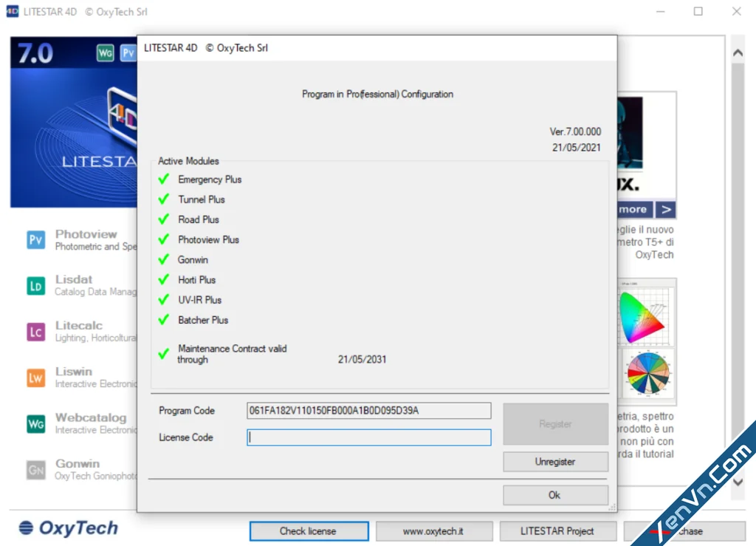Click the LITESTAR 7.0 banner image
Screen dimensions: 756x546
coord(74,122)
